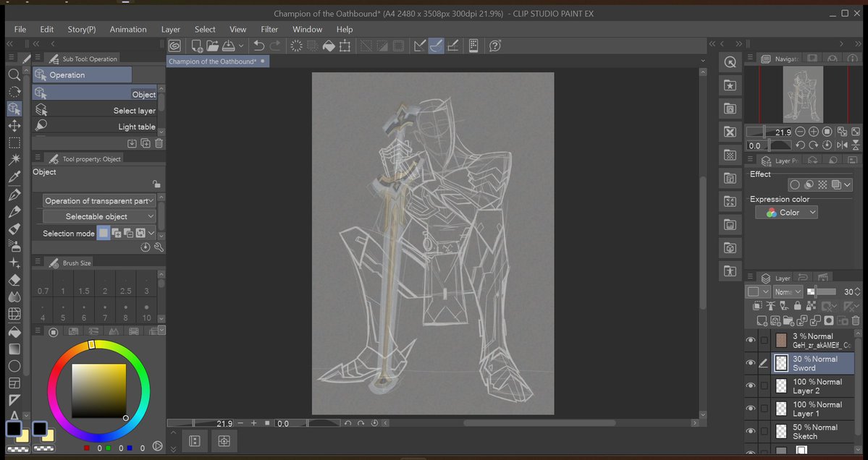Select the Eraser tool
The width and height of the screenshot is (868, 460).
click(14, 280)
